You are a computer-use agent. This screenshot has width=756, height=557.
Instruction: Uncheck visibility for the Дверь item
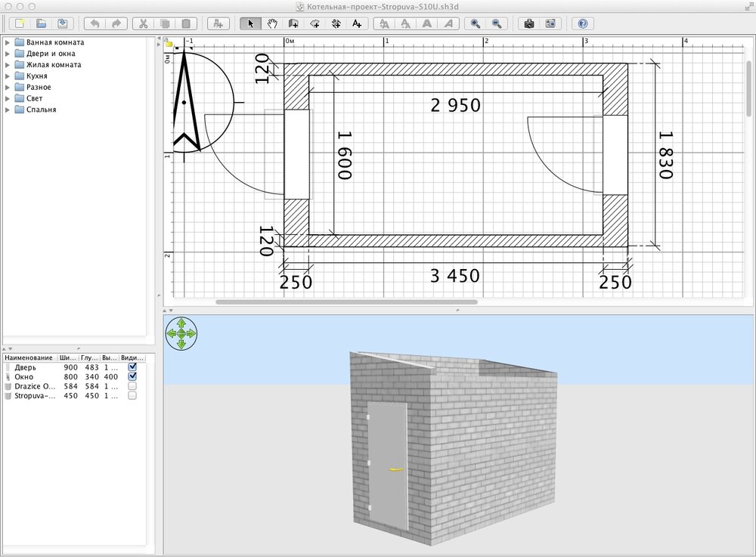tap(132, 367)
